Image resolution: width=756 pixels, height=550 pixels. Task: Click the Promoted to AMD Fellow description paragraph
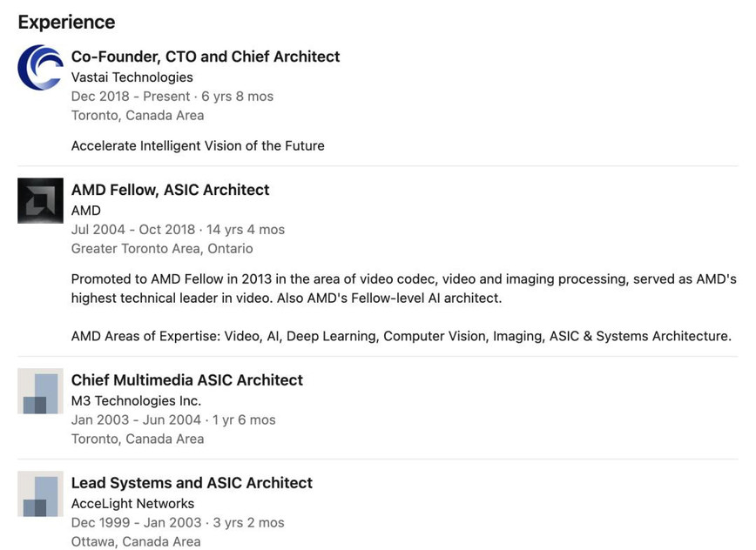pyautogui.click(x=404, y=288)
